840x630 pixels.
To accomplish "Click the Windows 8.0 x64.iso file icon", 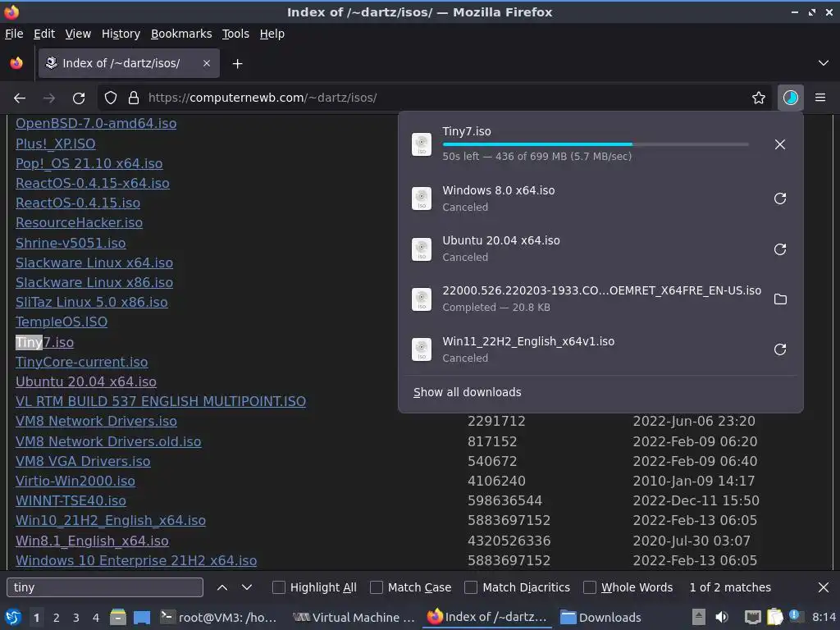I will [422, 199].
